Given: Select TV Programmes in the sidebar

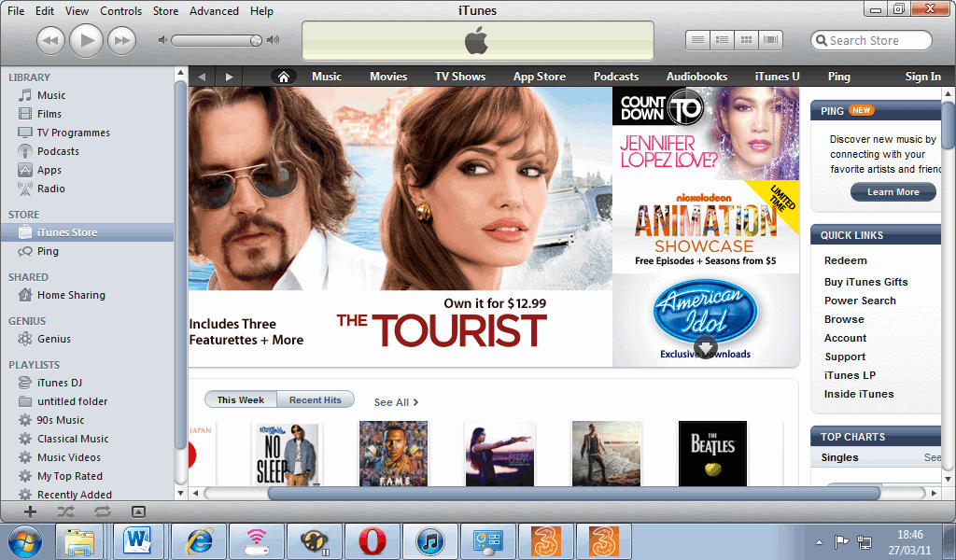Looking at the screenshot, I should point(73,133).
